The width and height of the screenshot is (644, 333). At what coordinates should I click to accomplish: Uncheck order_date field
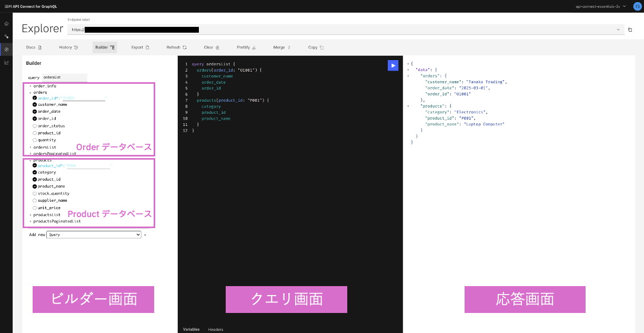pos(35,112)
